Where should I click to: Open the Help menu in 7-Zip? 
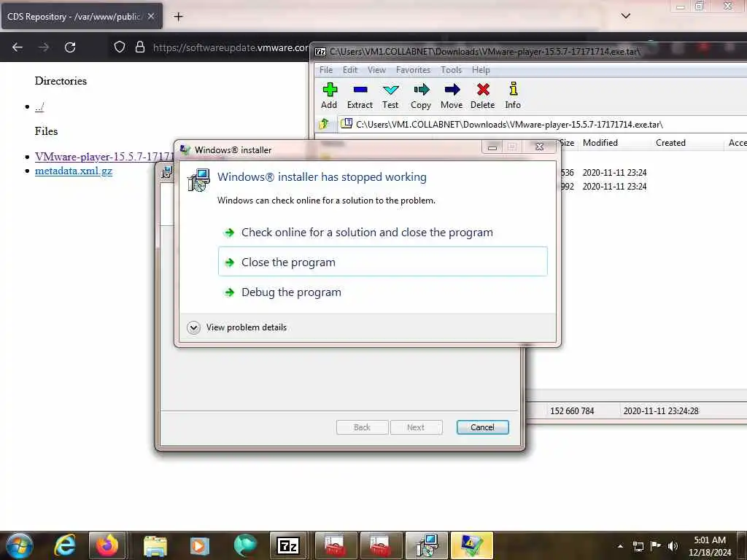click(481, 70)
